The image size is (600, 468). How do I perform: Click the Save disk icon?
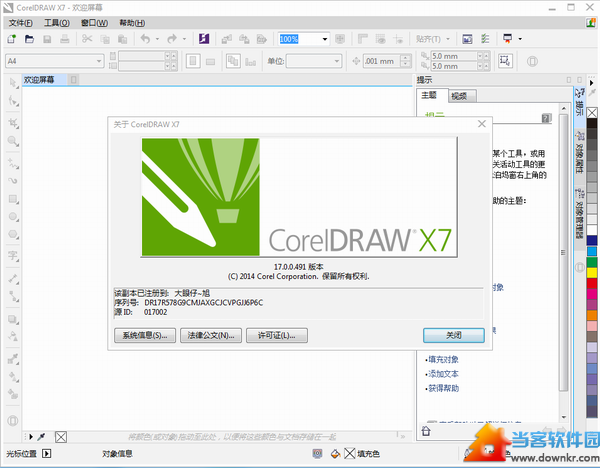[47, 39]
